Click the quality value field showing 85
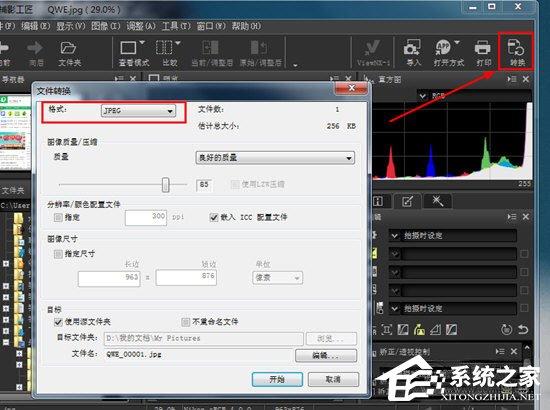 204,185
